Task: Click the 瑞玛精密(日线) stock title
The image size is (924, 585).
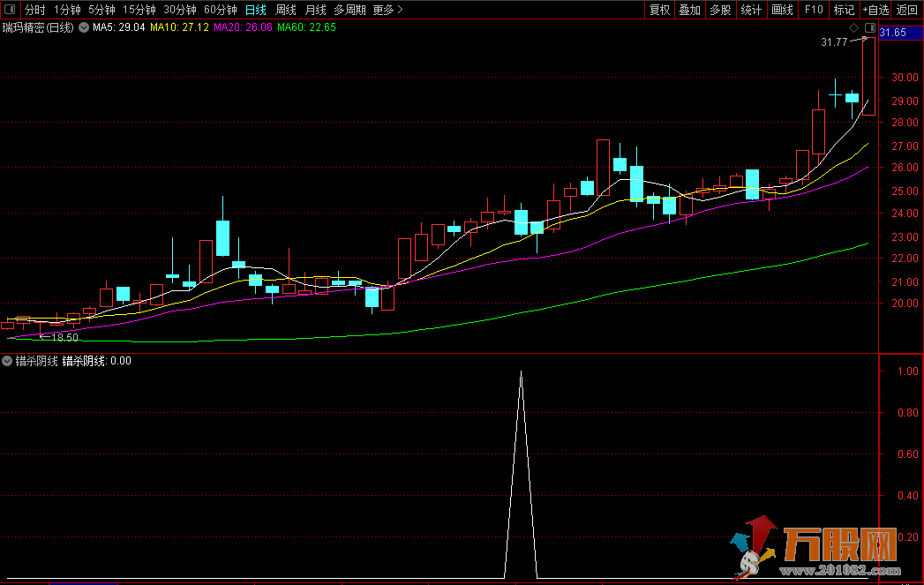Action: coord(38,27)
